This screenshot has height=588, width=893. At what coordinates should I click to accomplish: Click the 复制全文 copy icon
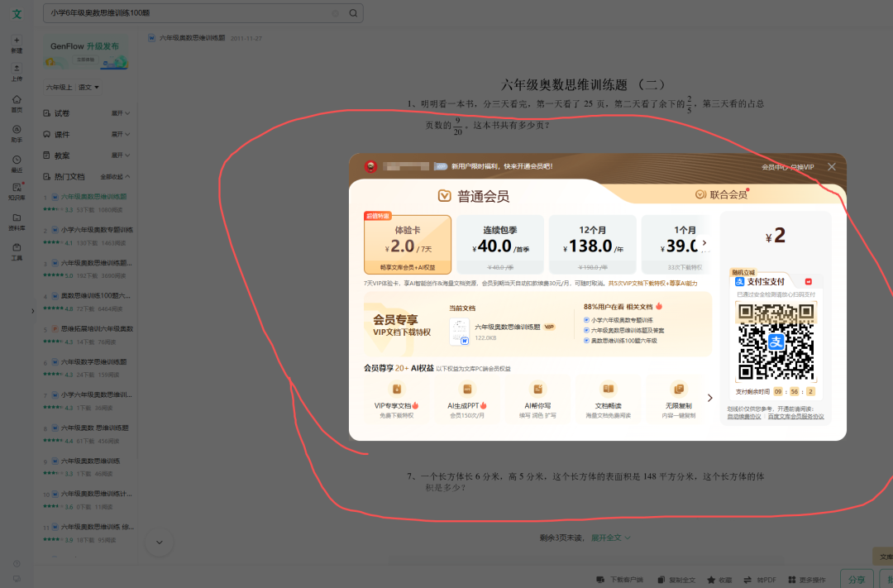661,579
